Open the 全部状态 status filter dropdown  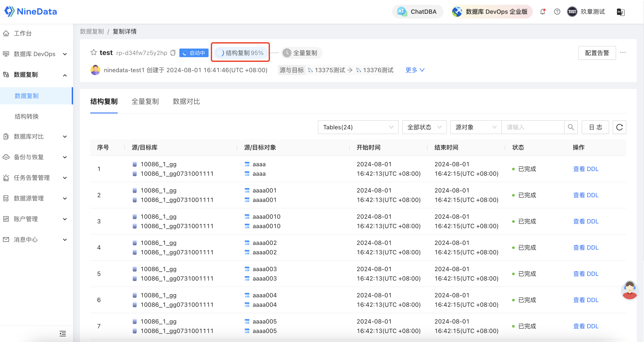pyautogui.click(x=424, y=127)
